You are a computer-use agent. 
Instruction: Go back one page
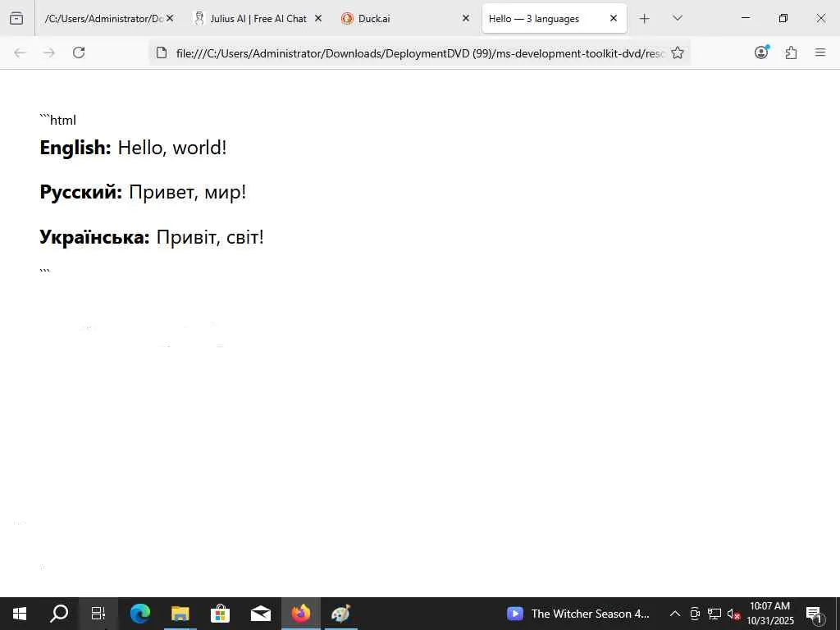tap(20, 52)
